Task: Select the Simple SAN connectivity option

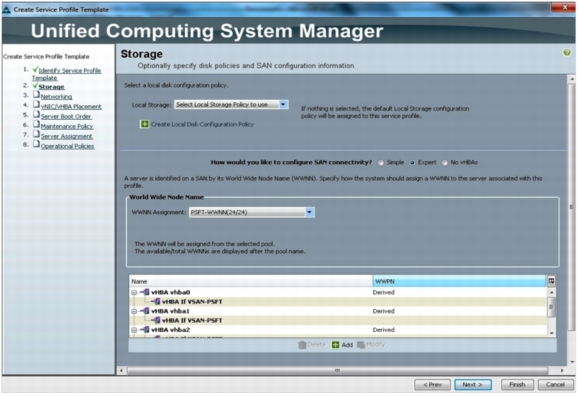Action: tap(381, 163)
